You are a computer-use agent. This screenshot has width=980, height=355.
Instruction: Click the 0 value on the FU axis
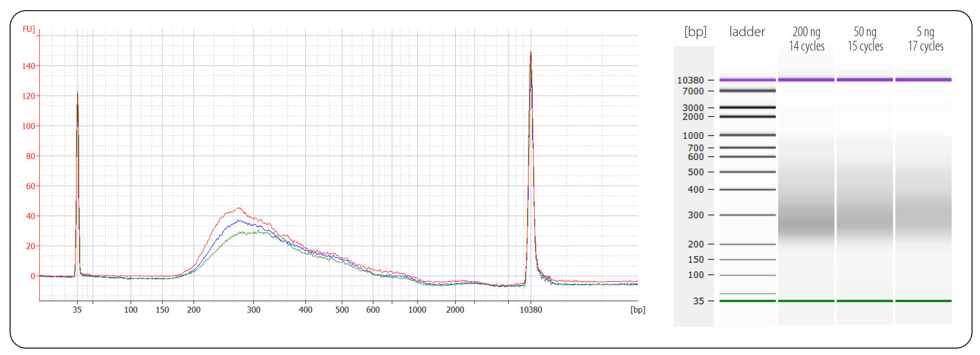point(33,276)
